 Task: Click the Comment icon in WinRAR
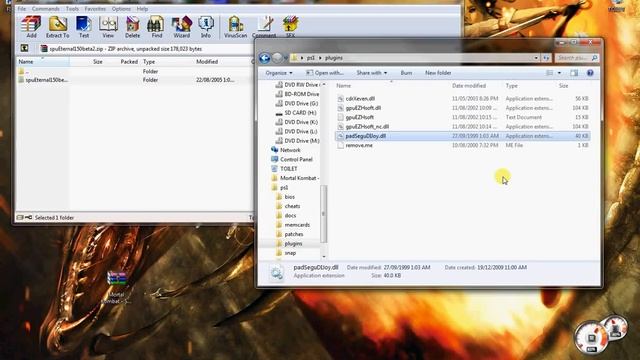[264, 27]
